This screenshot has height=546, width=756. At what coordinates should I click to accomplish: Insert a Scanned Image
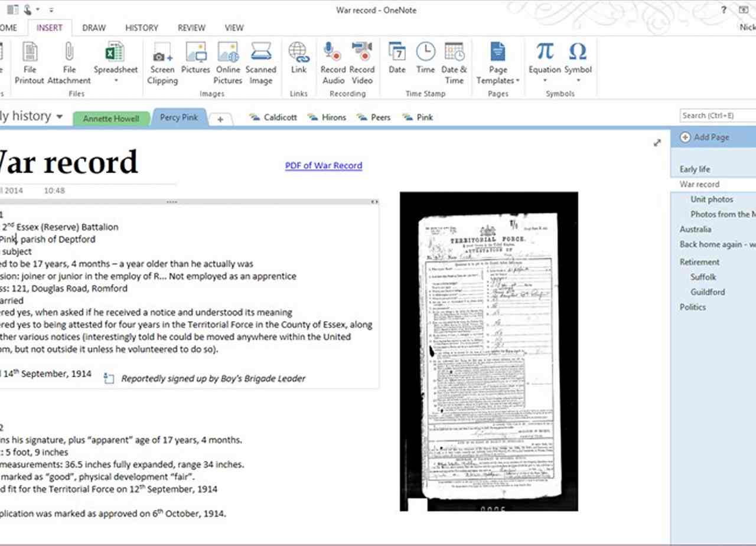[260, 54]
